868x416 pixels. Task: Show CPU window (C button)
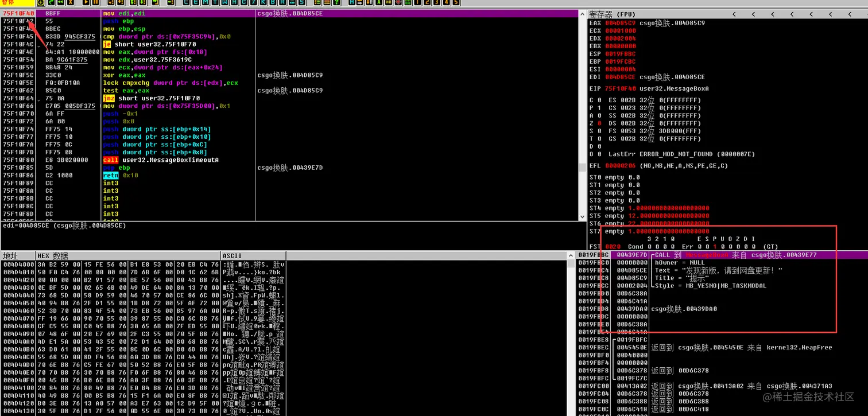click(x=244, y=3)
